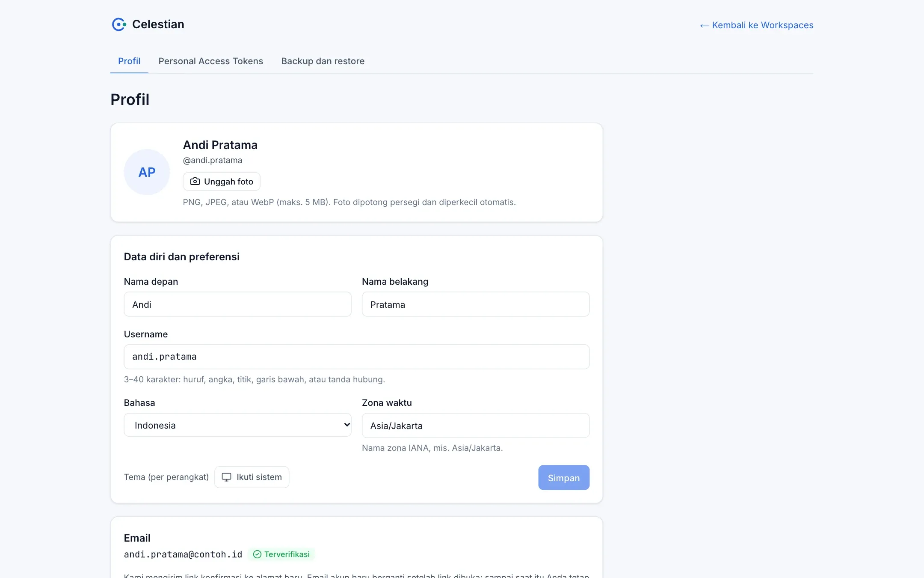
Task: Click the AP avatar circle
Action: pos(147,172)
